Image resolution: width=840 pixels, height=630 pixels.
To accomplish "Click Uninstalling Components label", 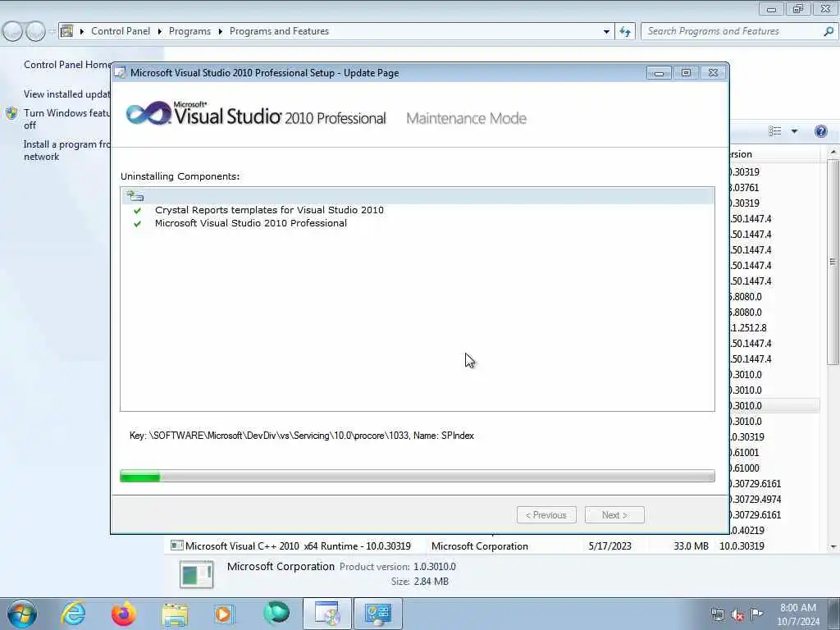I will [x=180, y=176].
